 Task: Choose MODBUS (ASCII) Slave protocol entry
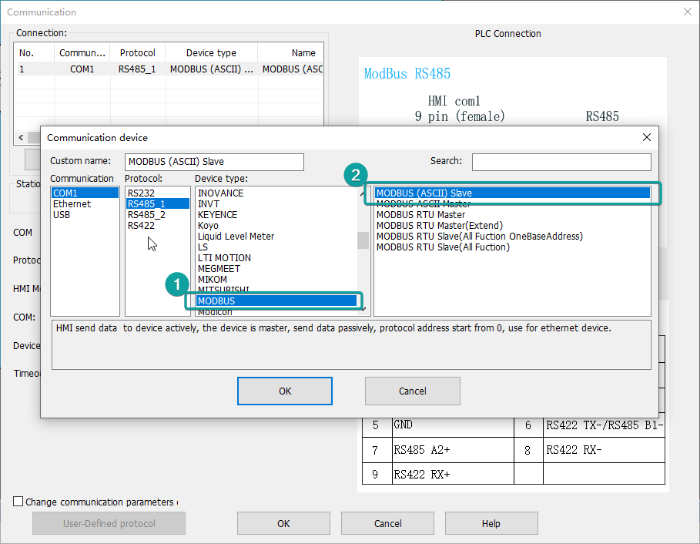[424, 193]
